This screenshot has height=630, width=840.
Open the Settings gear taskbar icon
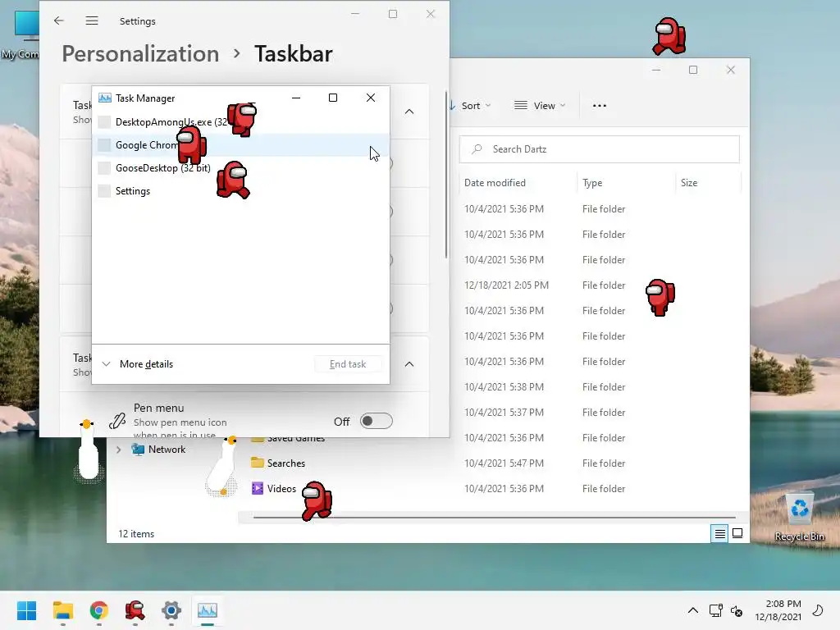point(171,610)
